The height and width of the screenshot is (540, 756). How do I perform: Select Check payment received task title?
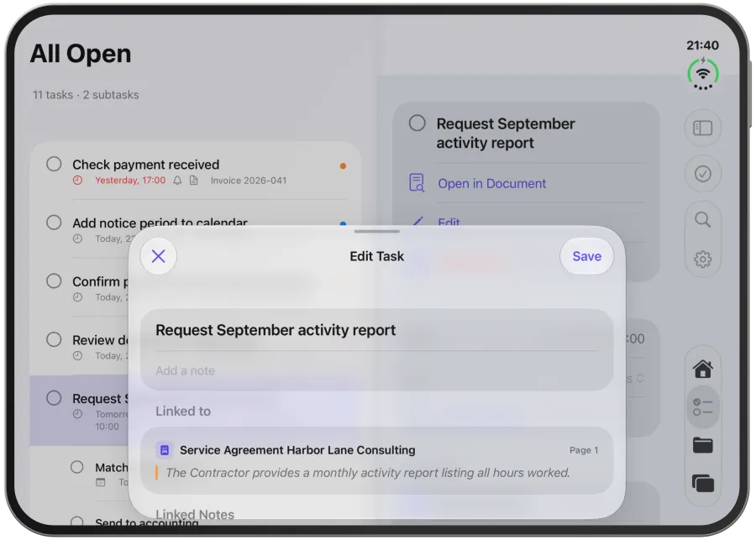[145, 165]
